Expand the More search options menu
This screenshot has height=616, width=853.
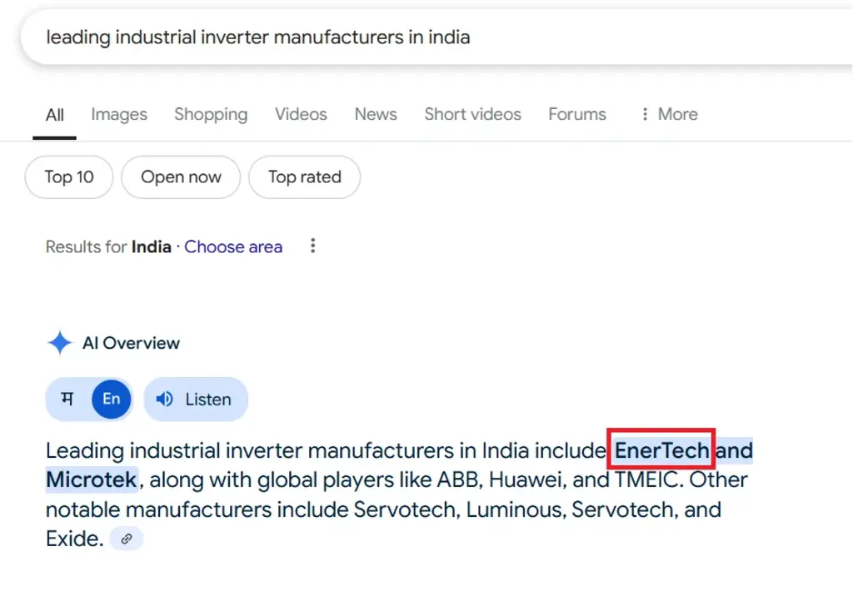pos(668,115)
